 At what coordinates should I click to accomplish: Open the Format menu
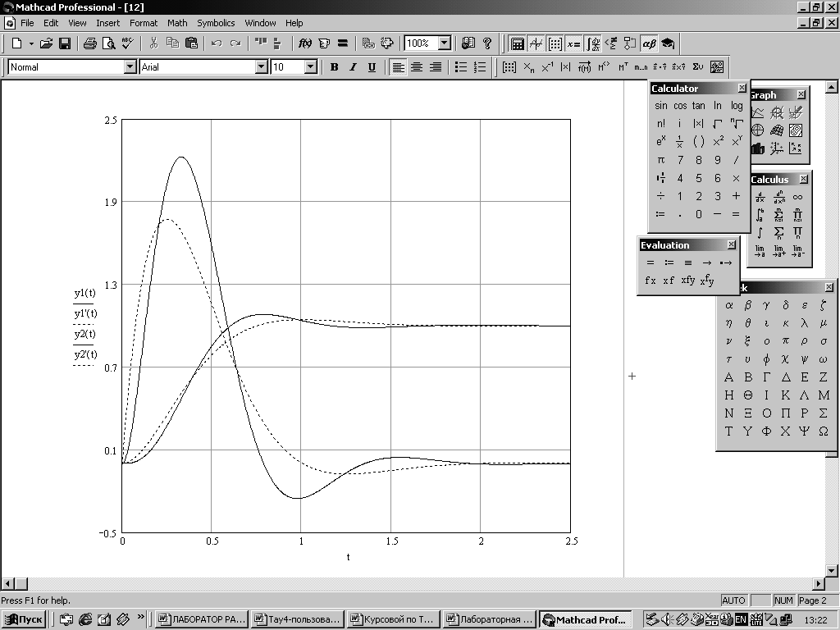tap(144, 23)
